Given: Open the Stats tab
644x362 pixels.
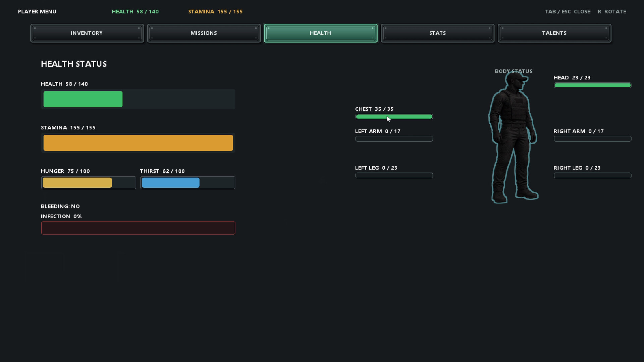Looking at the screenshot, I should (x=438, y=33).
